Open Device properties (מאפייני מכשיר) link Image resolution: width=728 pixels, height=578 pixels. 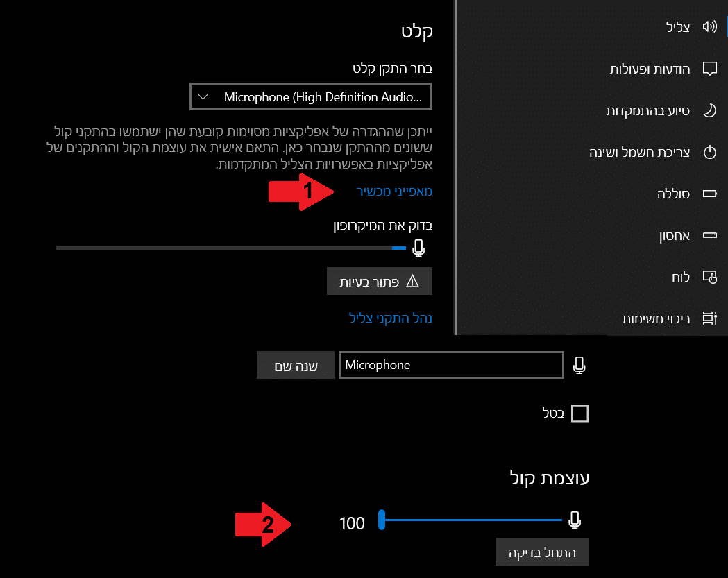point(394,192)
